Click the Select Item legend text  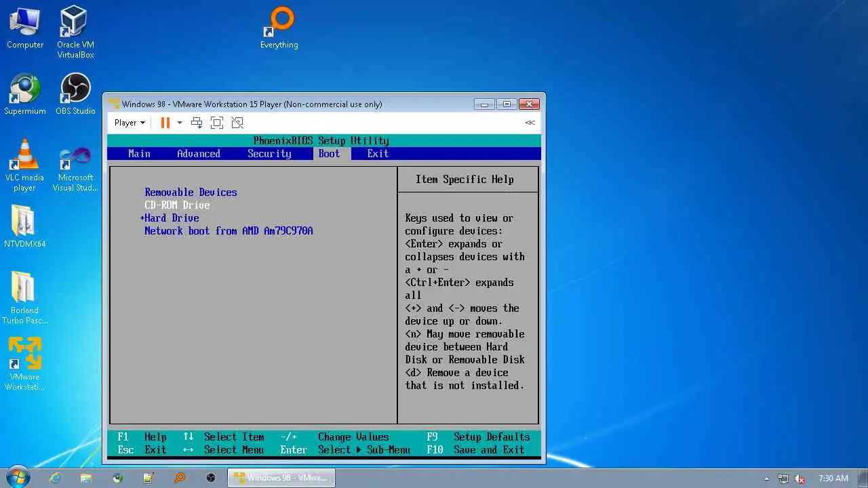point(234,437)
